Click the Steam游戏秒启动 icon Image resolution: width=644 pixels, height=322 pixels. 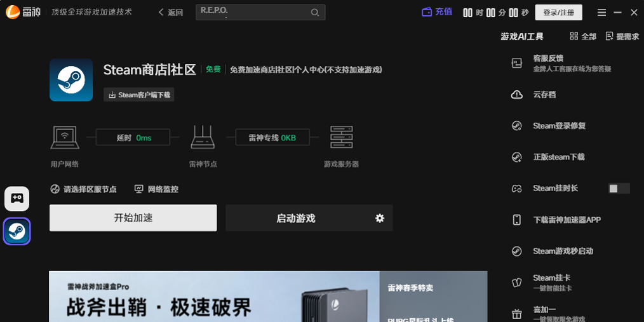point(517,251)
